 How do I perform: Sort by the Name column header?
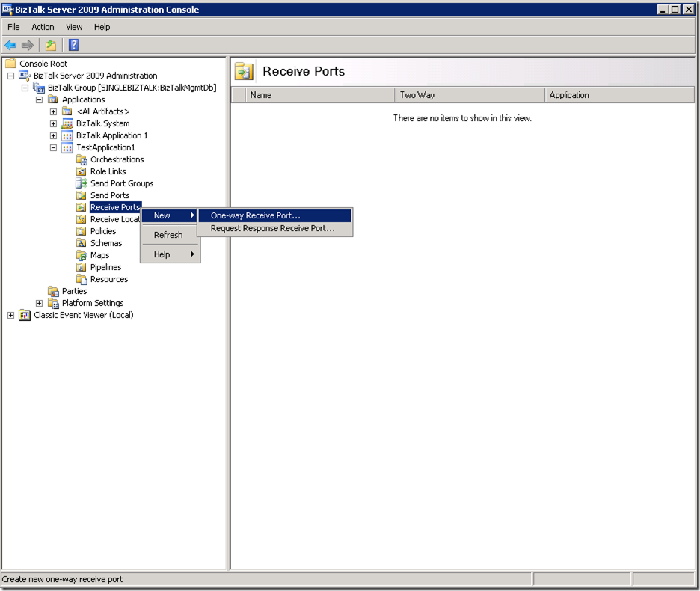[x=320, y=95]
